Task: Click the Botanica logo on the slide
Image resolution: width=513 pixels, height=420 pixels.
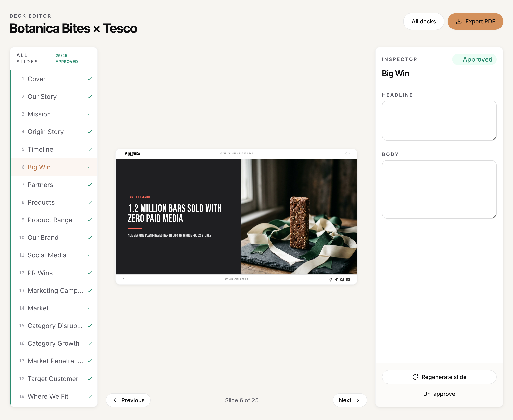Action: coord(132,154)
